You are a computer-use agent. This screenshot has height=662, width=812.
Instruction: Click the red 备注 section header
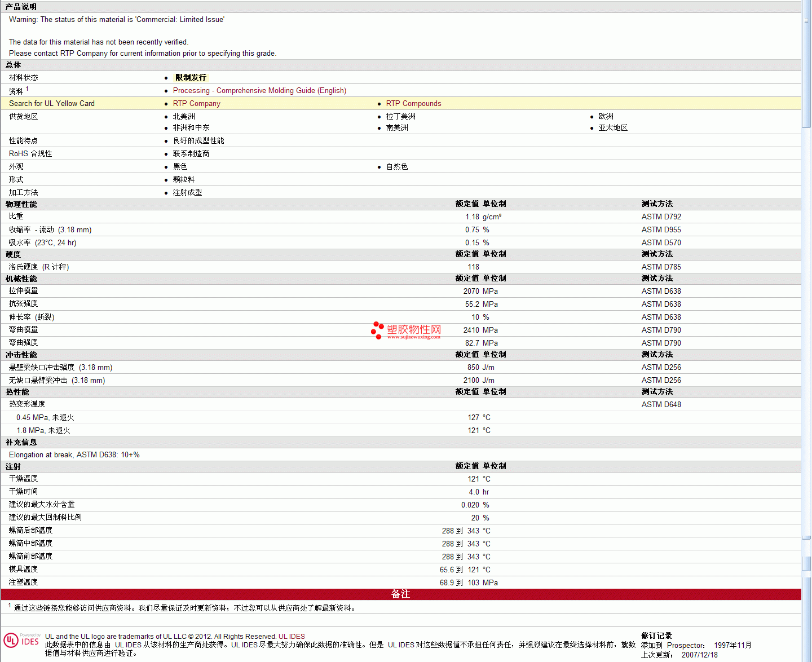[x=401, y=594]
